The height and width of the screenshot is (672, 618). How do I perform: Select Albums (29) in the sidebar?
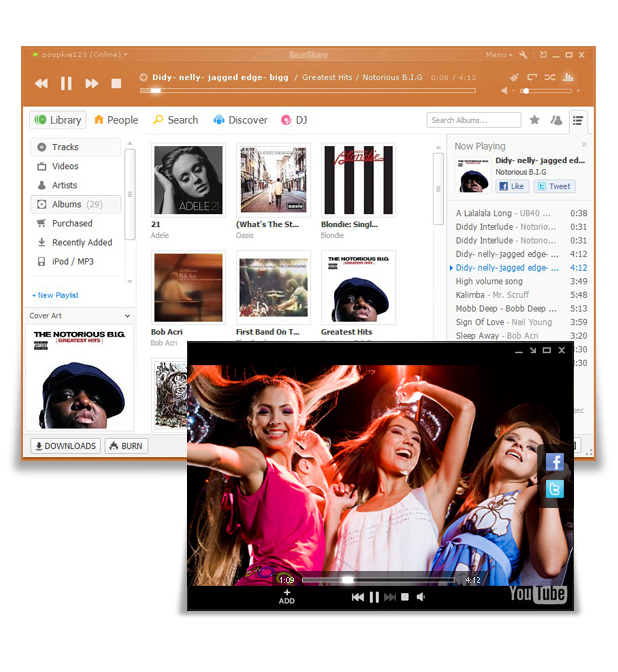[75, 204]
